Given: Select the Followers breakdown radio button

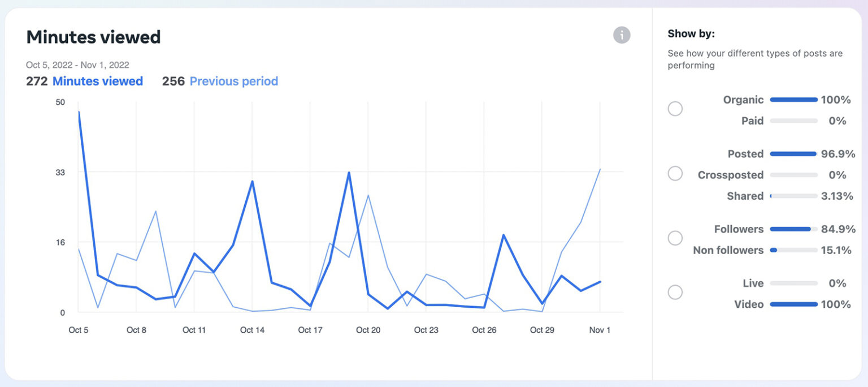Looking at the screenshot, I should (675, 238).
